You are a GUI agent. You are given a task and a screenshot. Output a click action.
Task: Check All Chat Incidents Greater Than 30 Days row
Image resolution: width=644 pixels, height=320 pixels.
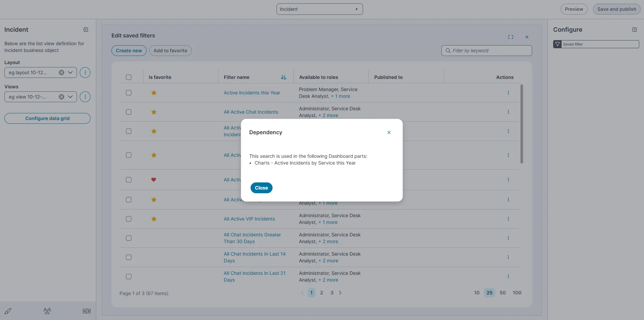[129, 238]
